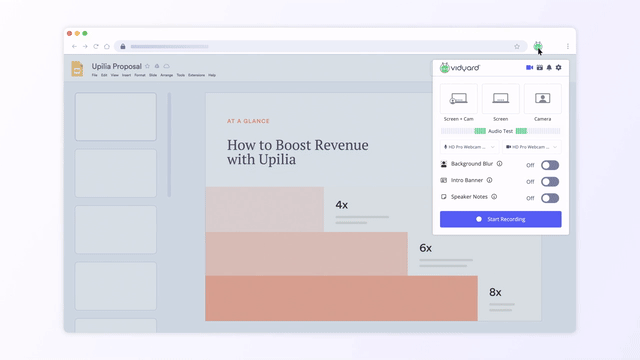640x360 pixels.
Task: Expand the microphone source dropdown
Action: point(469,147)
